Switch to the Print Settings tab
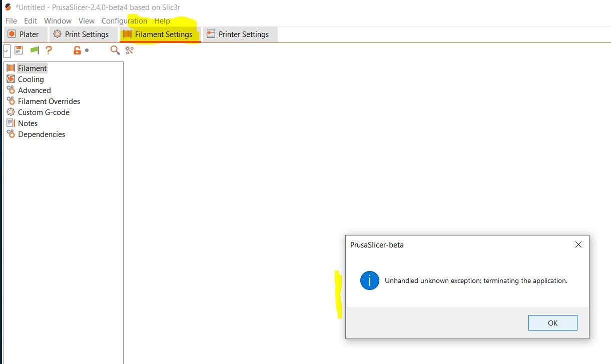The image size is (611, 364). click(x=83, y=34)
